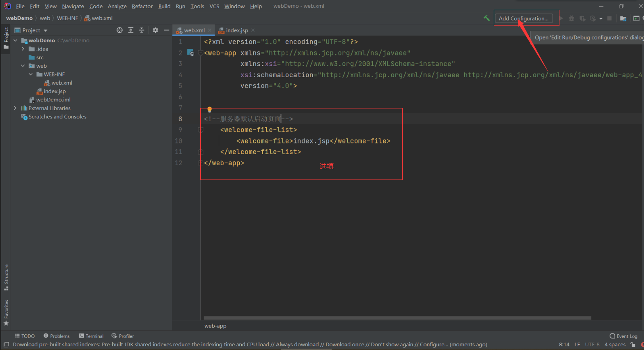Click WEB-INF breadcrumb in navigation bar

(x=67, y=18)
